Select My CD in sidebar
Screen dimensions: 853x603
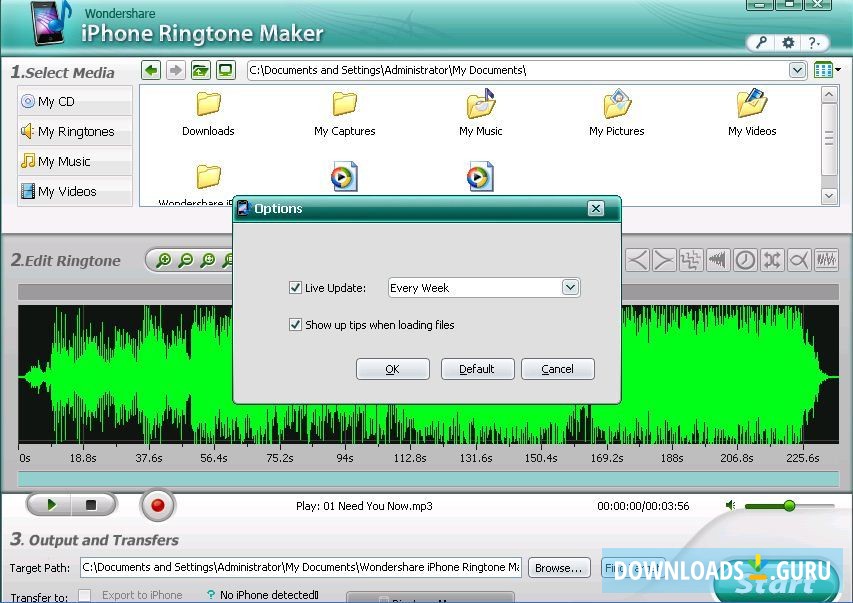[x=75, y=101]
